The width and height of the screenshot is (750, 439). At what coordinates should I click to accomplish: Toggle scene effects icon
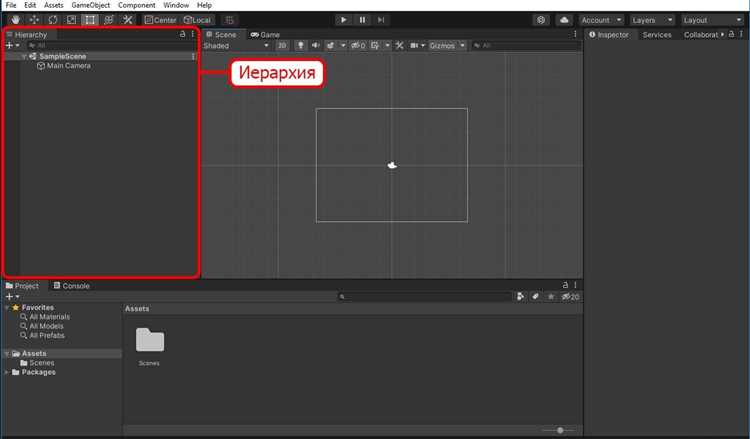[x=331, y=46]
